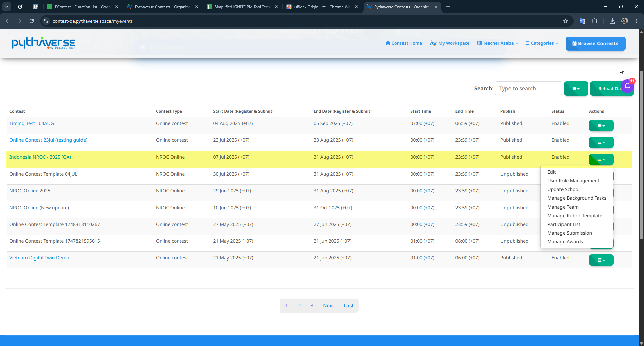Open actions menu for Timing Test - 04AUG
The height and width of the screenshot is (346, 644).
601,126
